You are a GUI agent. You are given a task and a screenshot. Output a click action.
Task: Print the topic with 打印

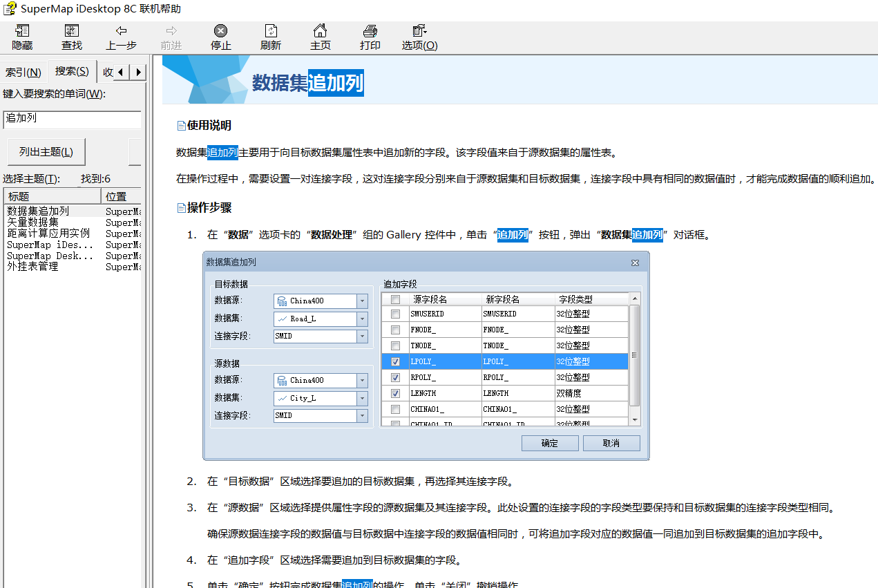coord(370,37)
